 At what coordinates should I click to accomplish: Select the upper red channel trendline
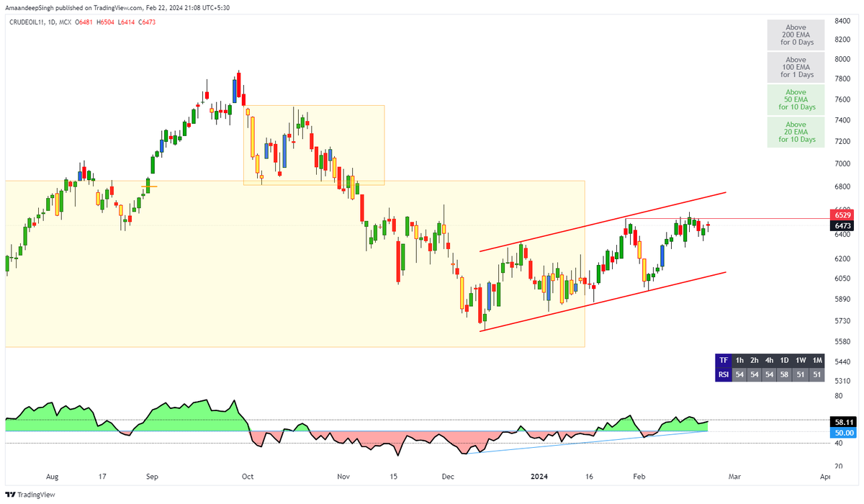603,222
